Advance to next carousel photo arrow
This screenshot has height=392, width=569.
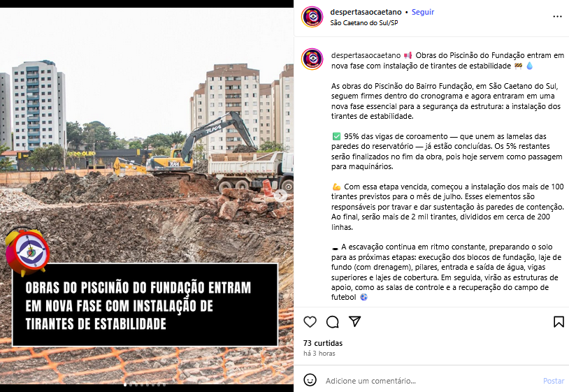click(x=280, y=196)
